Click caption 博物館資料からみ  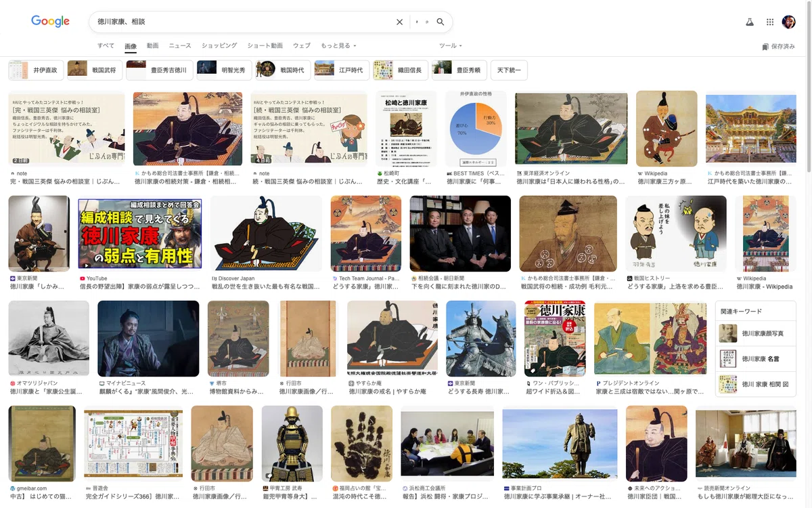[238, 391]
